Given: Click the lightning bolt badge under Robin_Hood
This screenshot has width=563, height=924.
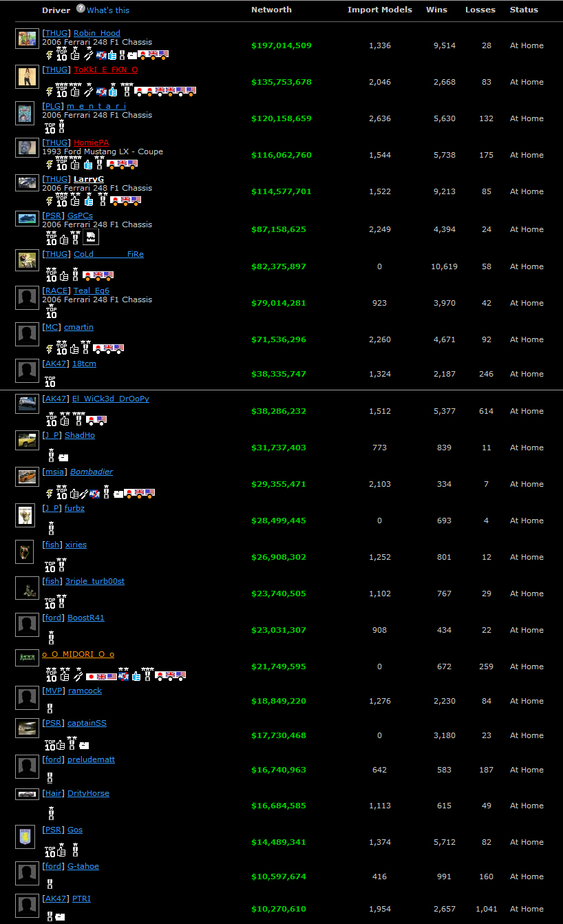Looking at the screenshot, I should tap(50, 55).
